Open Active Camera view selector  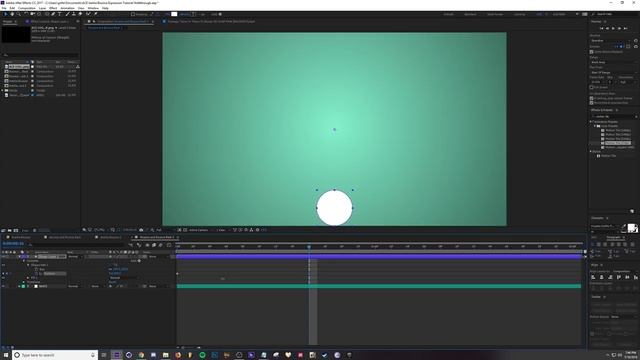click(200, 230)
